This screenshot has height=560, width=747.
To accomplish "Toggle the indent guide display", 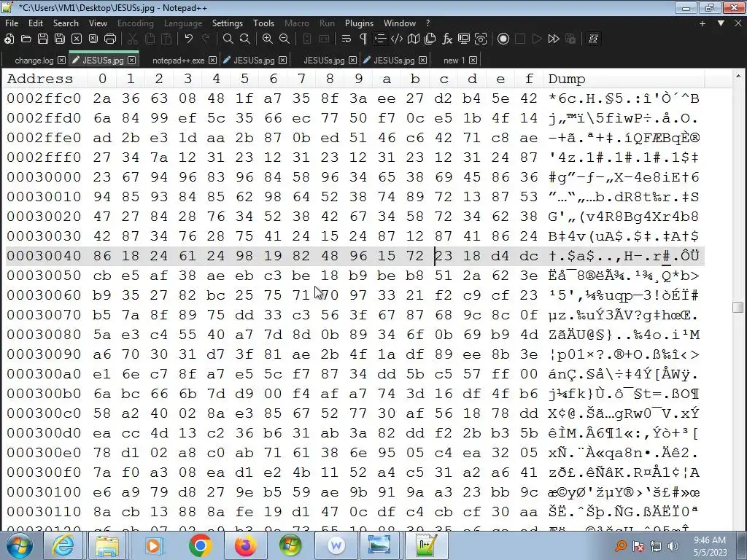I will tap(379, 39).
